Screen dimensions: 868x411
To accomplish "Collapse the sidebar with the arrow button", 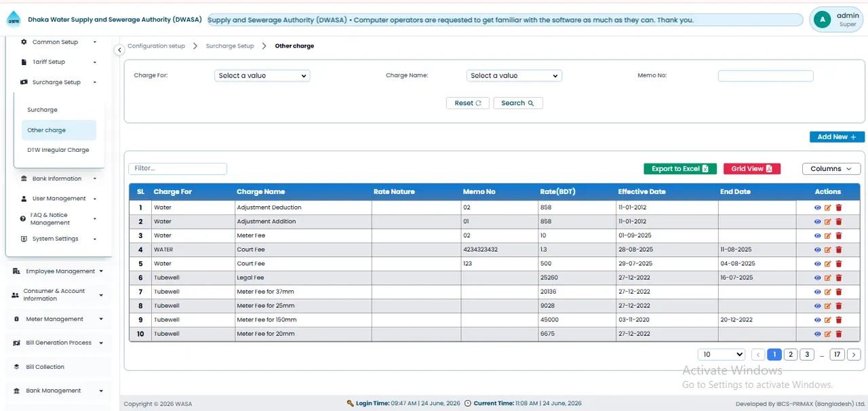I will [119, 50].
